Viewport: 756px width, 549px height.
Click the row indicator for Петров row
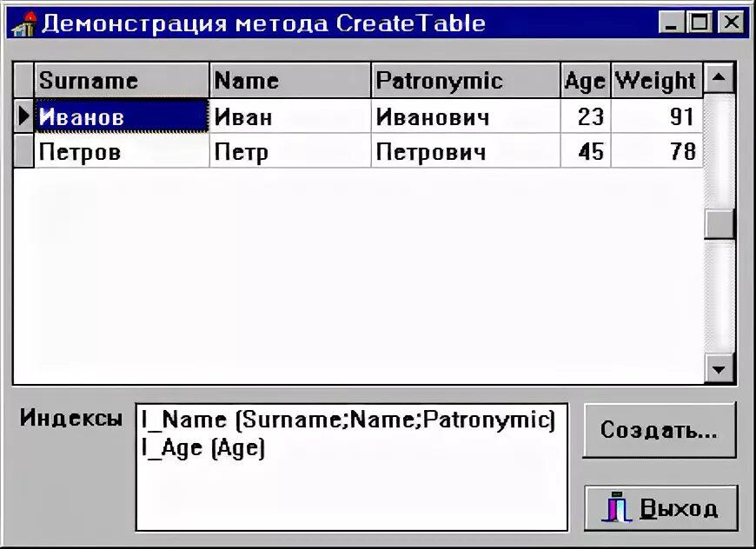pyautogui.click(x=23, y=151)
